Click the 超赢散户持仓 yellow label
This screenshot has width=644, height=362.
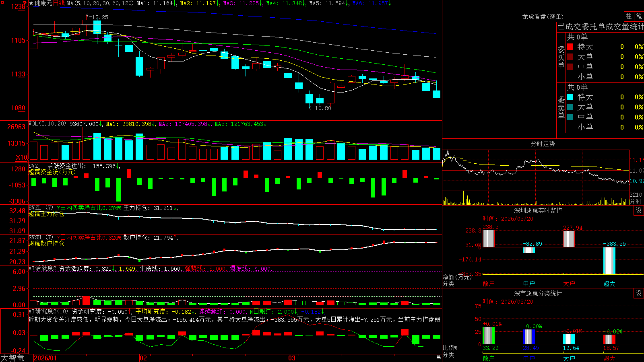click(46, 243)
